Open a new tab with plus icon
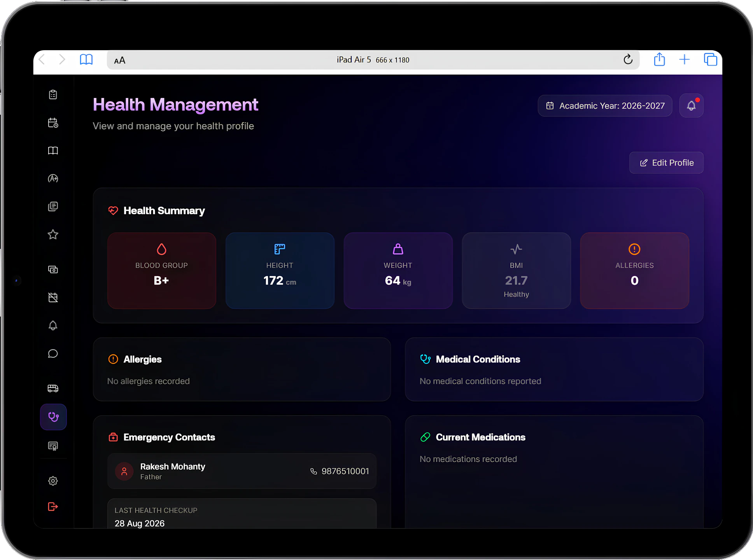Screen dimensions: 753x560 click(684, 59)
